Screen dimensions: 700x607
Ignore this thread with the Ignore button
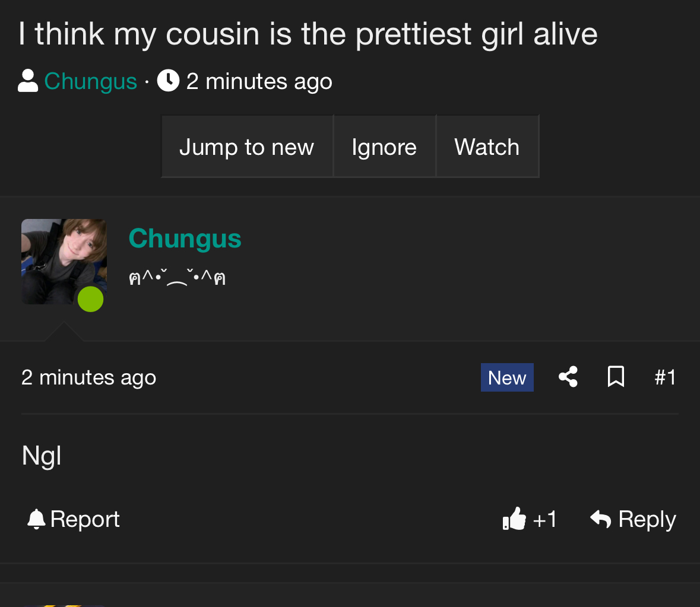pos(384,147)
